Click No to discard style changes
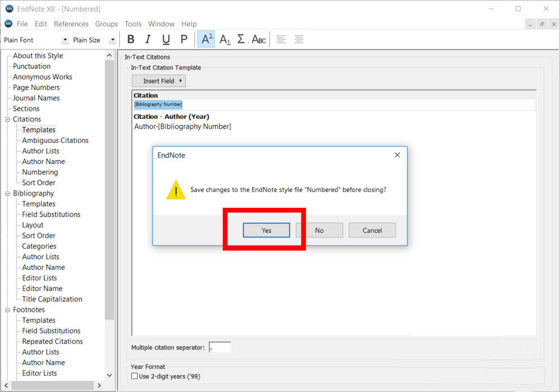 coord(319,230)
